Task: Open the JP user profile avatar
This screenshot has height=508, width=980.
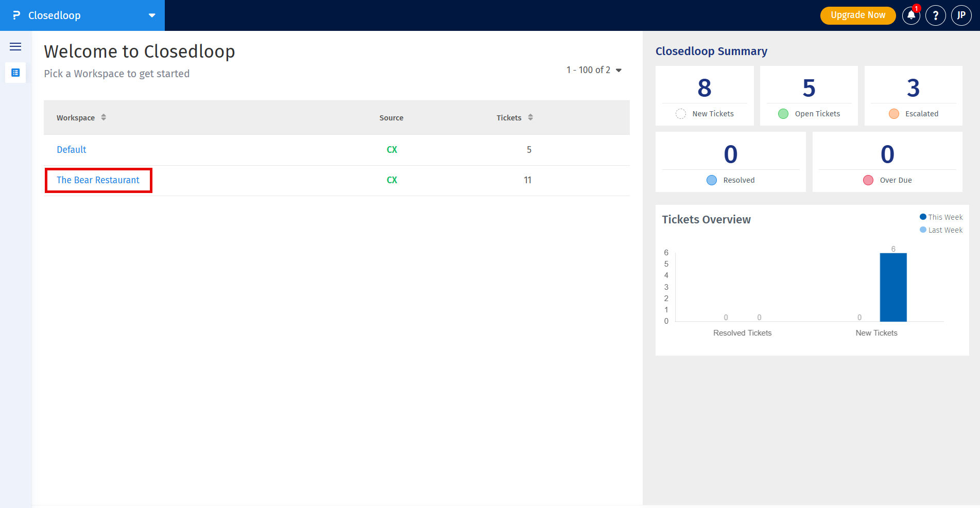Action: pos(961,15)
